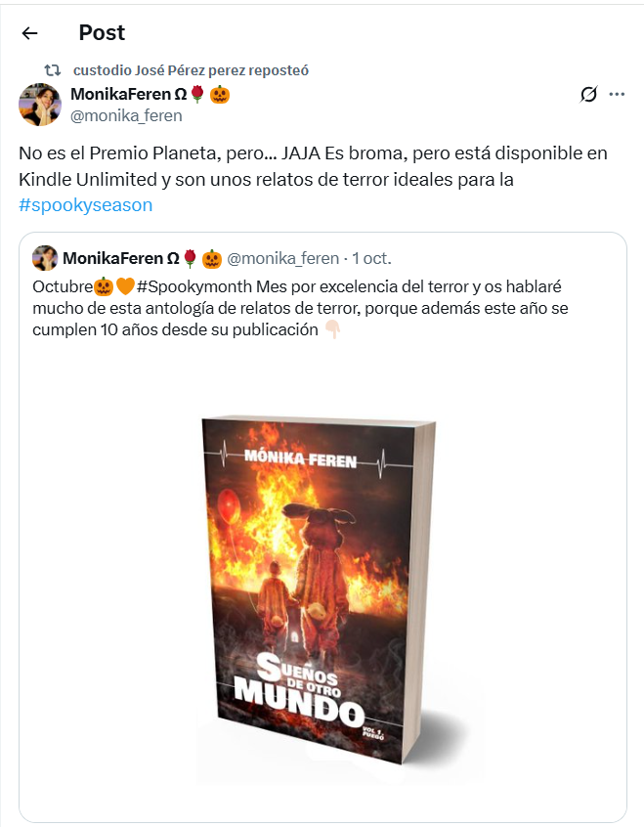
Task: Open the #spookyseason hashtag
Action: point(85,205)
